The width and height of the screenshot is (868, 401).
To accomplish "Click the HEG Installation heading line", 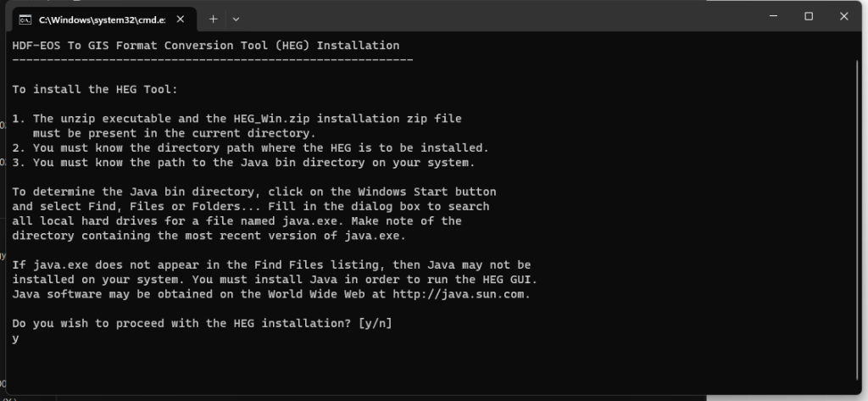I will [205, 46].
